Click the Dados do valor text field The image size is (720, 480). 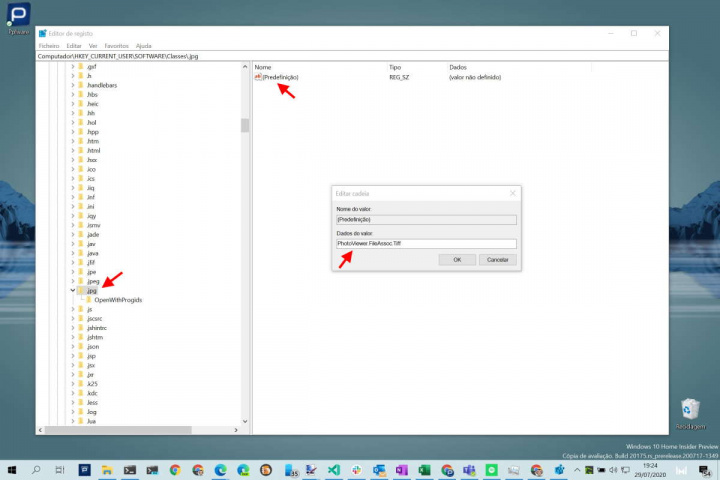click(426, 243)
